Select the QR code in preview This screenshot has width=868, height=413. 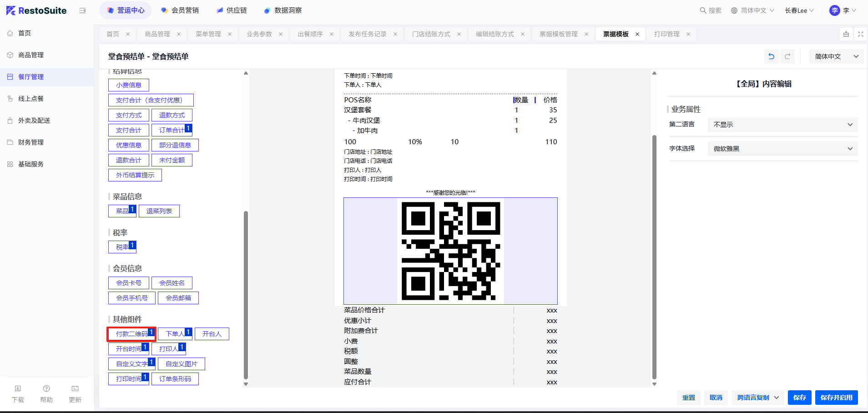[450, 251]
